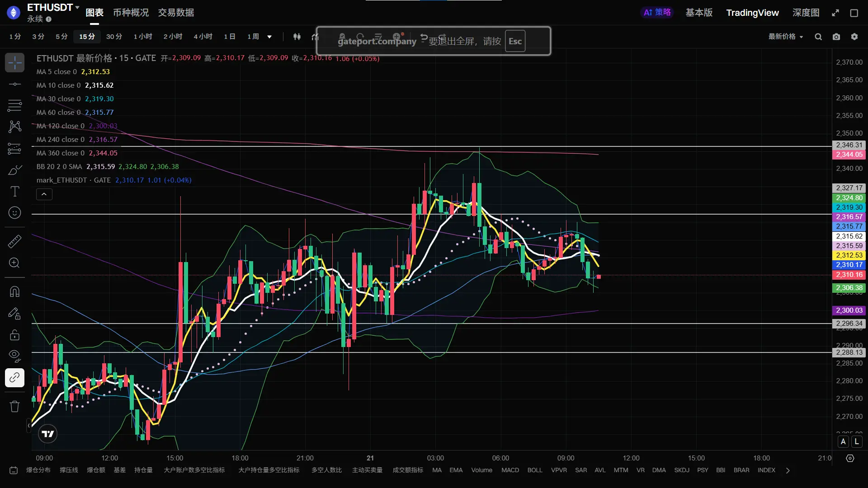The width and height of the screenshot is (868, 488).
Task: Switch to the 币种概况 tab
Action: (x=131, y=13)
